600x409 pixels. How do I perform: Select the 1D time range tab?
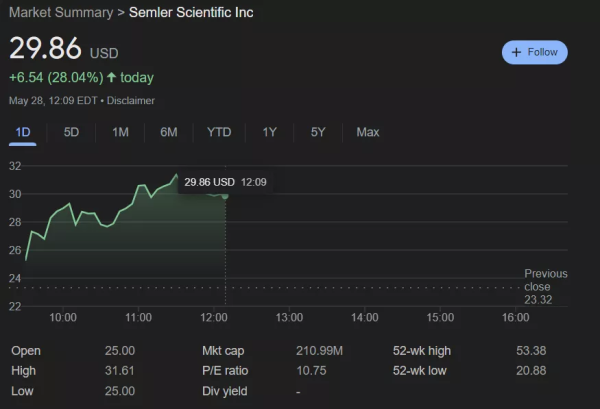point(23,132)
